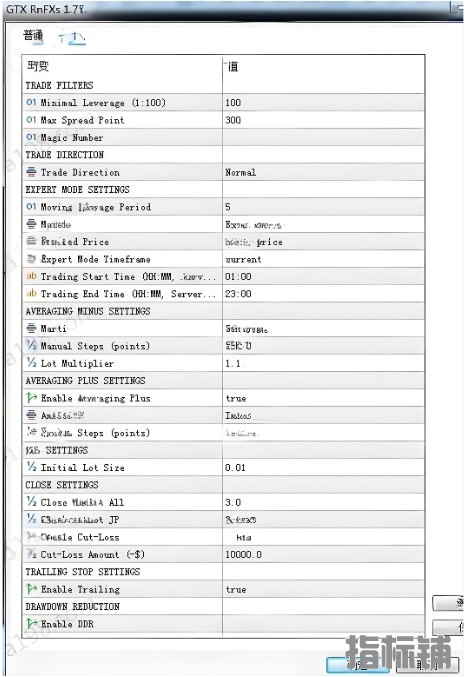Select the Magic Number parameter icon
468x677 pixels.
(31, 137)
